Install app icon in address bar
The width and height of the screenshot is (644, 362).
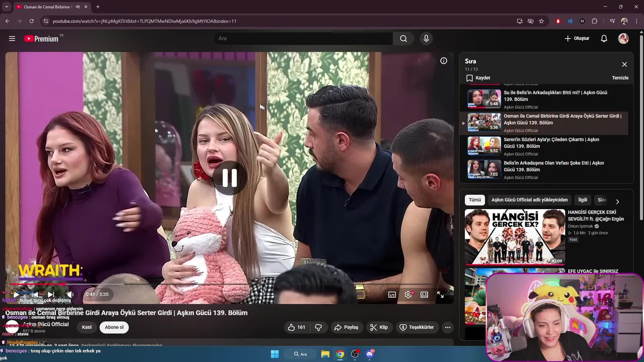[520, 21]
